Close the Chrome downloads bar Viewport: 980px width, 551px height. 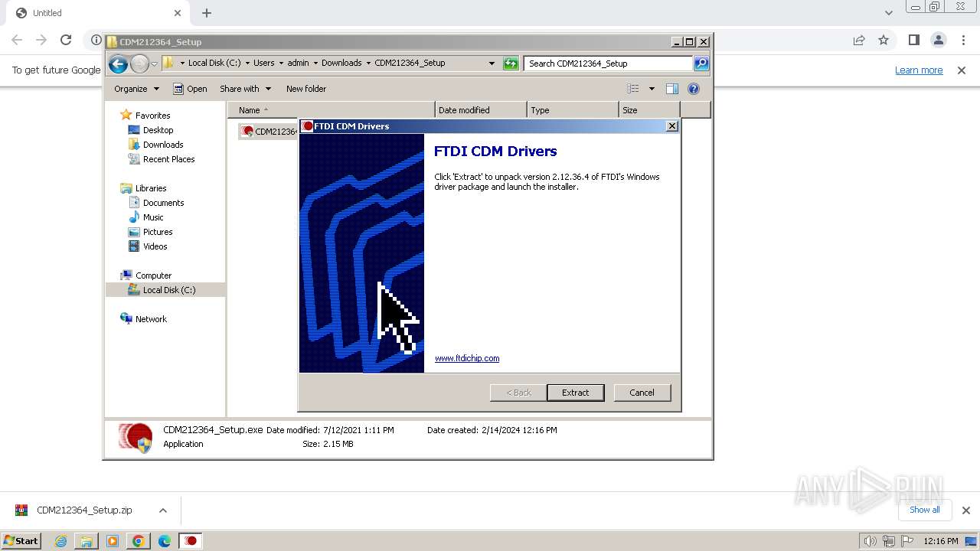965,510
